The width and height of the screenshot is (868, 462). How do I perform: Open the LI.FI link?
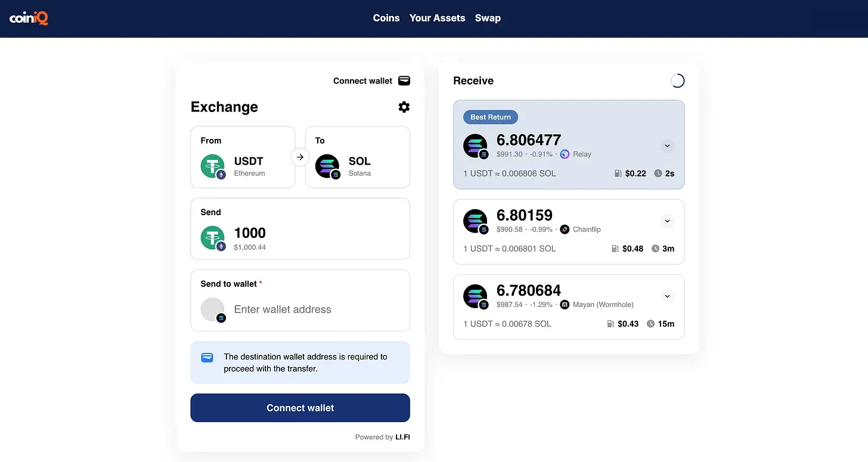(x=402, y=437)
